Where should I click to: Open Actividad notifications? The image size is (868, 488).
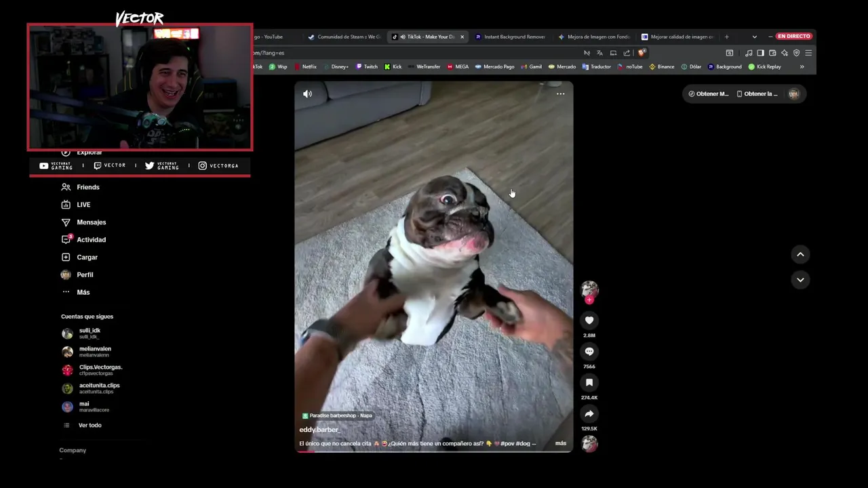coord(83,240)
